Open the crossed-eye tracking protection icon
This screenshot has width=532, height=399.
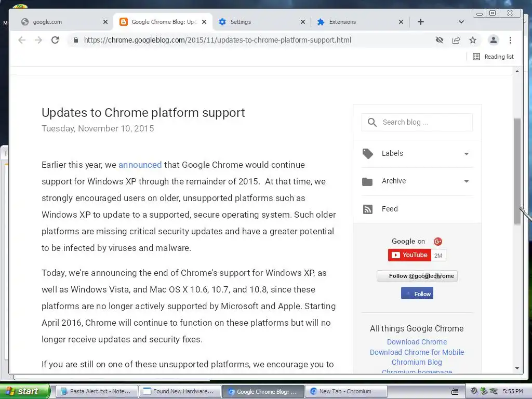point(440,40)
